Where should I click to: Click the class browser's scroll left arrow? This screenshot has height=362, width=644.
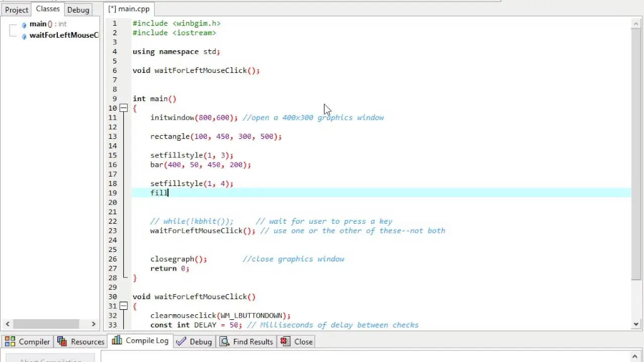coord(7,324)
